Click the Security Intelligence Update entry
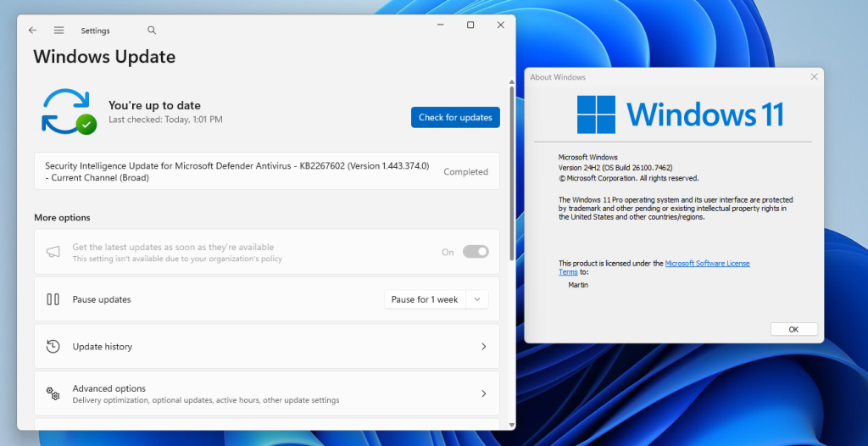This screenshot has height=446, width=868. [237, 171]
